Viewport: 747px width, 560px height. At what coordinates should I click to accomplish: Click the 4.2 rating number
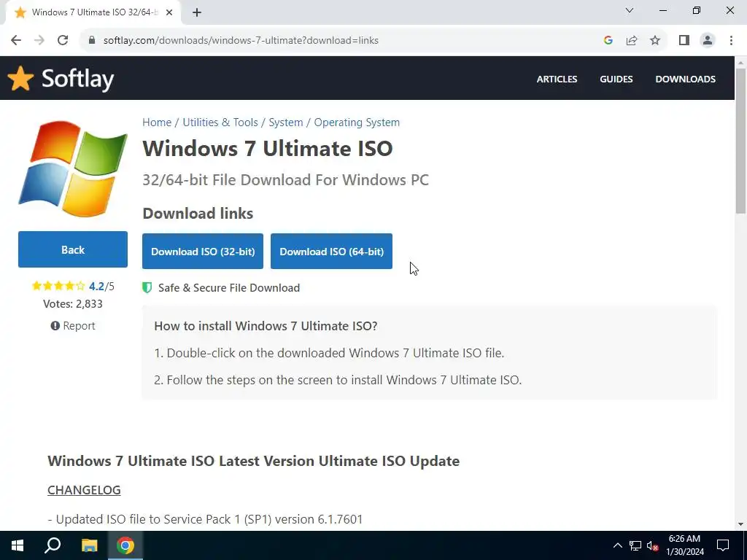(96, 286)
